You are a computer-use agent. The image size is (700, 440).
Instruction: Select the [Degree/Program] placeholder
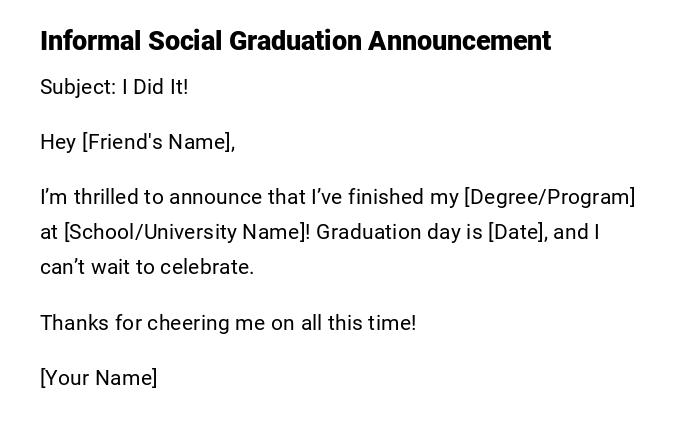[x=549, y=197]
